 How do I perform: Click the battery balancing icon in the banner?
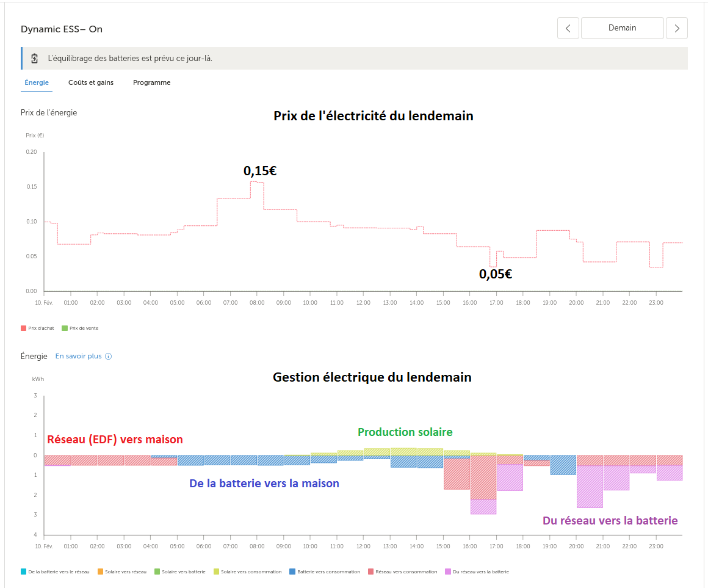pos(35,59)
